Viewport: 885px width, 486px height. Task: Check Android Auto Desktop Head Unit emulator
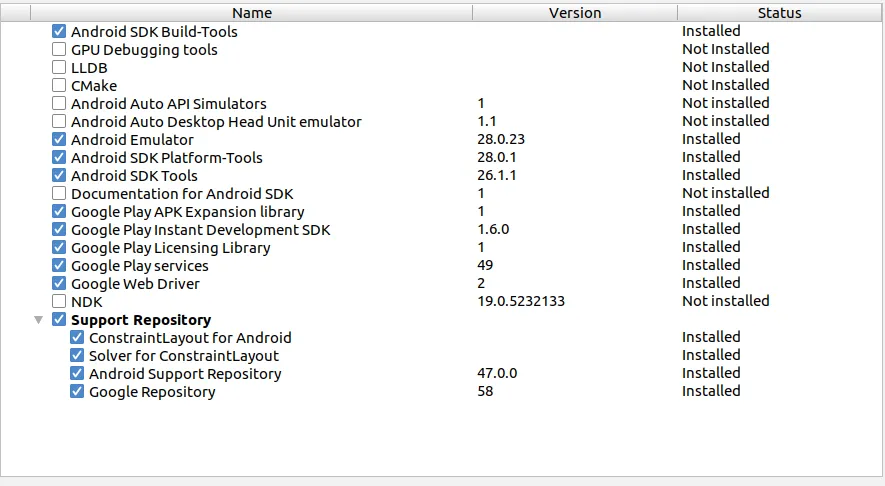click(59, 122)
